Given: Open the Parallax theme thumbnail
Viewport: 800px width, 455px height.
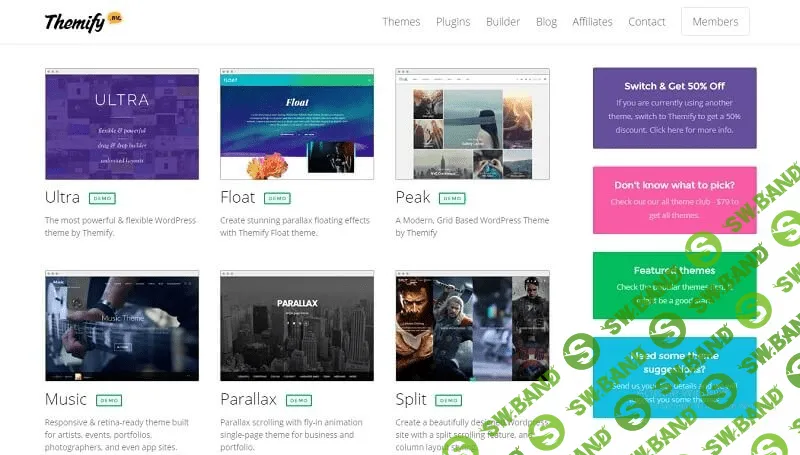Looking at the screenshot, I should (x=297, y=325).
